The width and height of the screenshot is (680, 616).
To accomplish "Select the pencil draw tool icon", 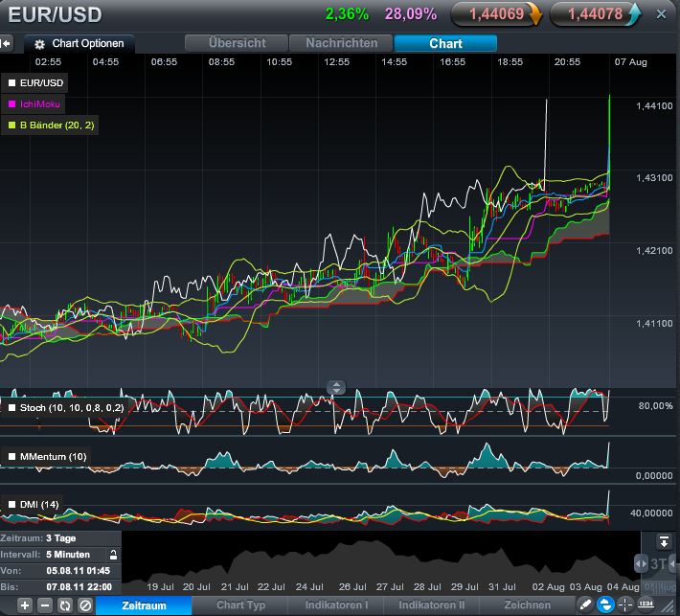I will [585, 605].
